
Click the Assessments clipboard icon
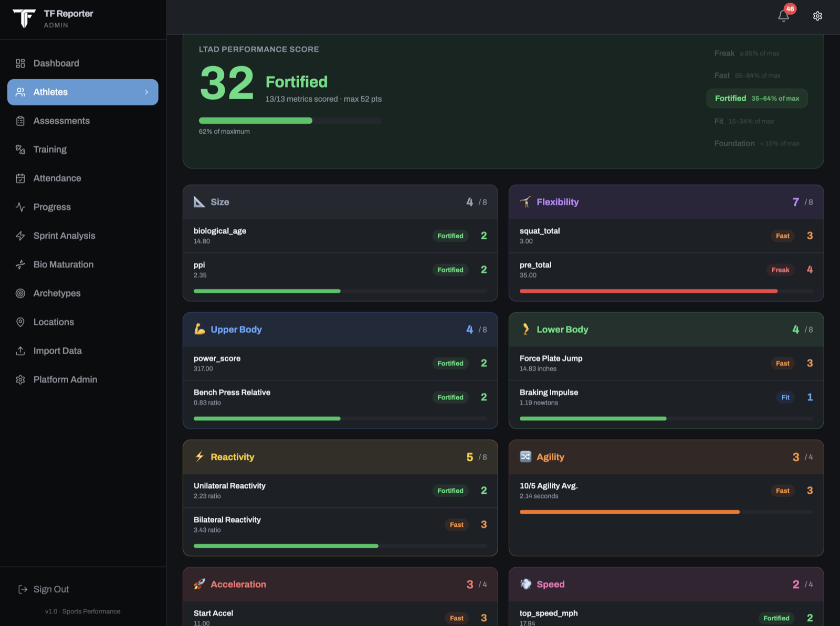pyautogui.click(x=20, y=121)
